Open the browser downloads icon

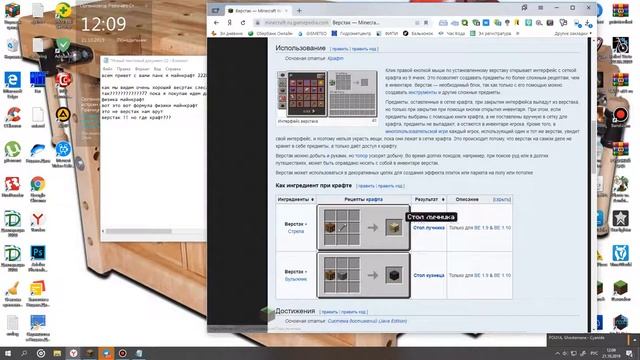pyautogui.click(x=588, y=23)
